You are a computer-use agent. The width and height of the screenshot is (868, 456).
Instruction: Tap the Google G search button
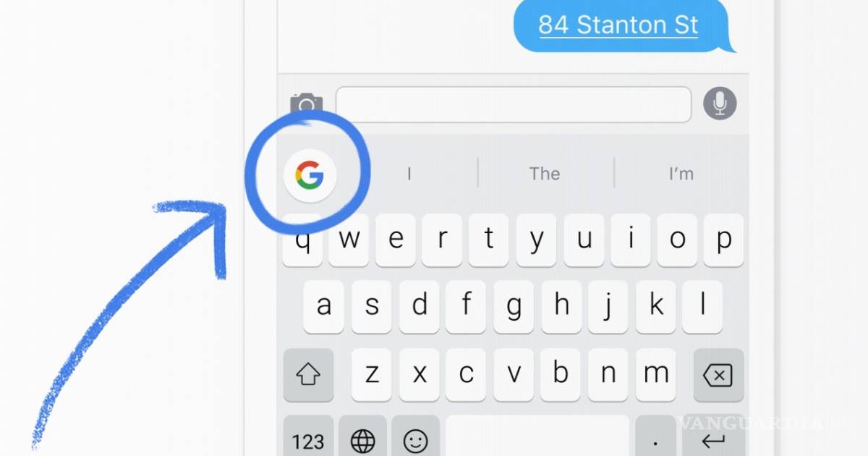310,174
